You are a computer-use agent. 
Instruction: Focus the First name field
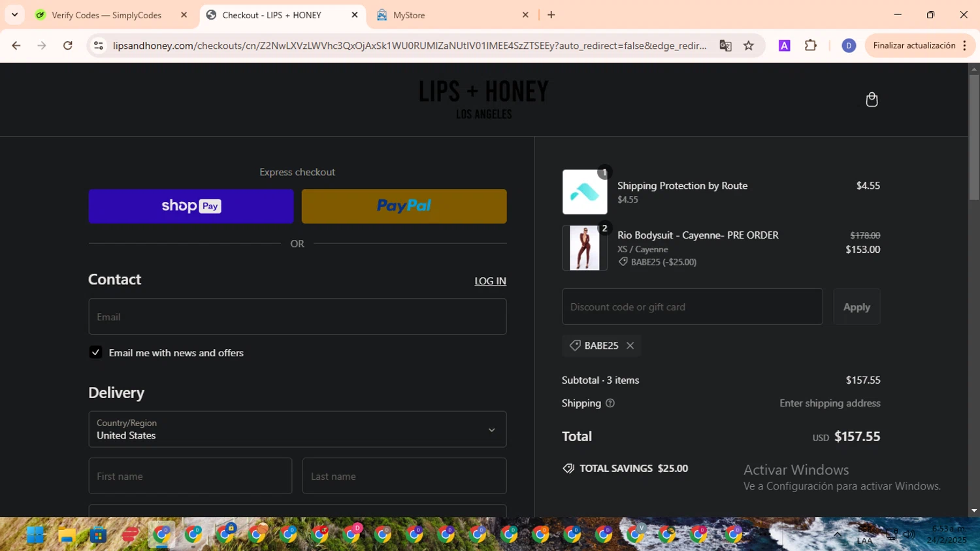coord(190,476)
